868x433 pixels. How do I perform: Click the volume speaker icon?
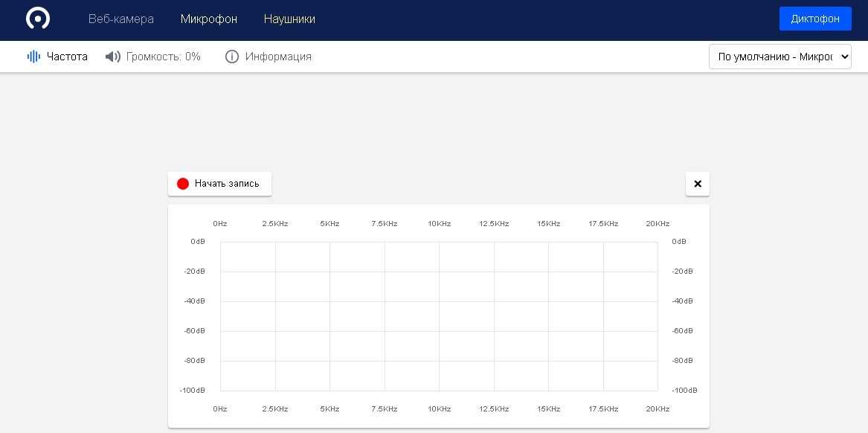[113, 57]
